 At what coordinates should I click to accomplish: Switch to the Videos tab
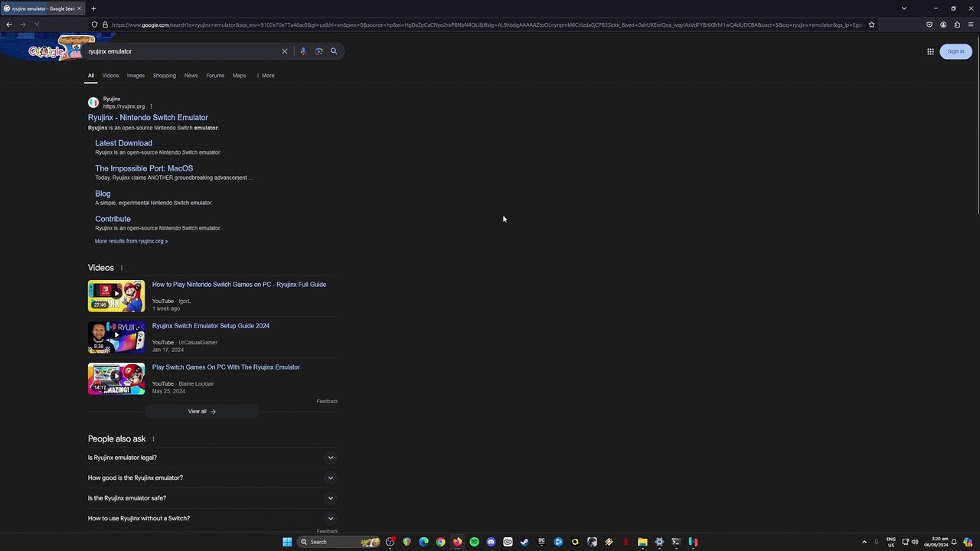pyautogui.click(x=110, y=76)
